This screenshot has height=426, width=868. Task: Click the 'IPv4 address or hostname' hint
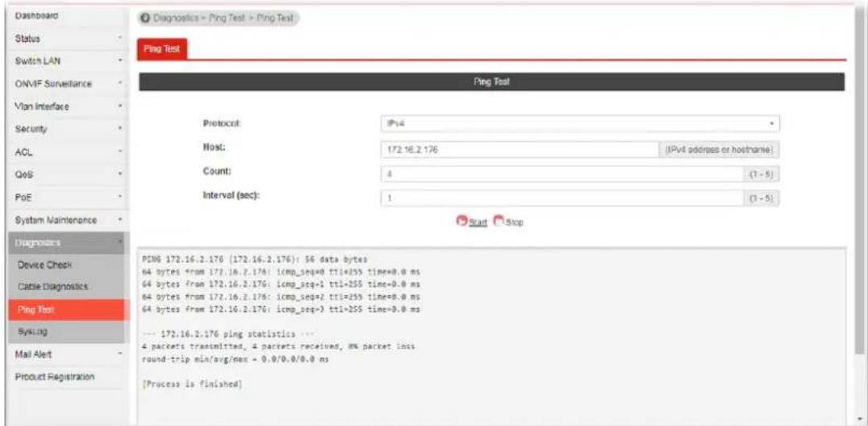[719, 150]
